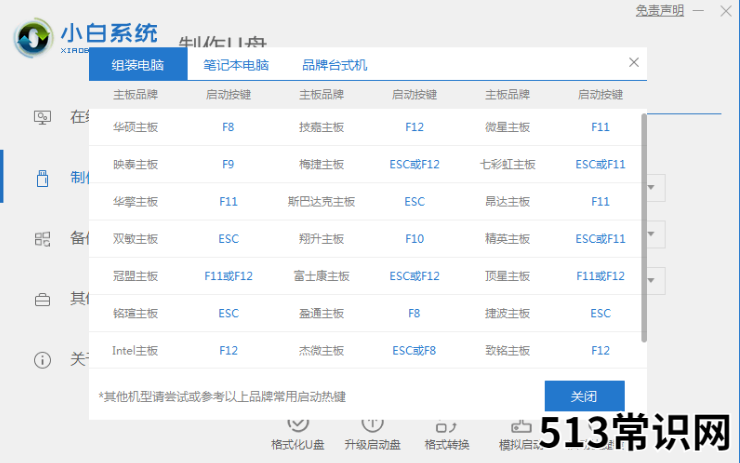Click 梅捷主板 cell
This screenshot has width=740, height=463.
click(x=321, y=164)
